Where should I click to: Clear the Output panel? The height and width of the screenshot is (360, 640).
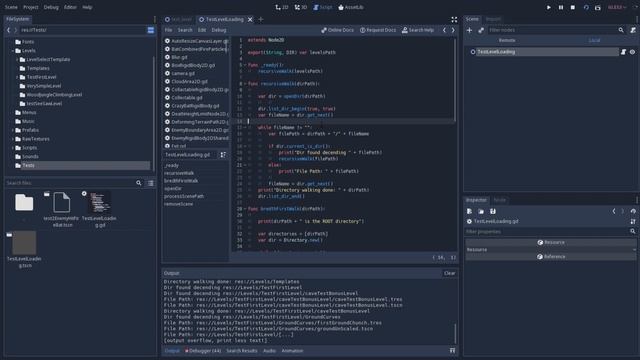tap(449, 273)
